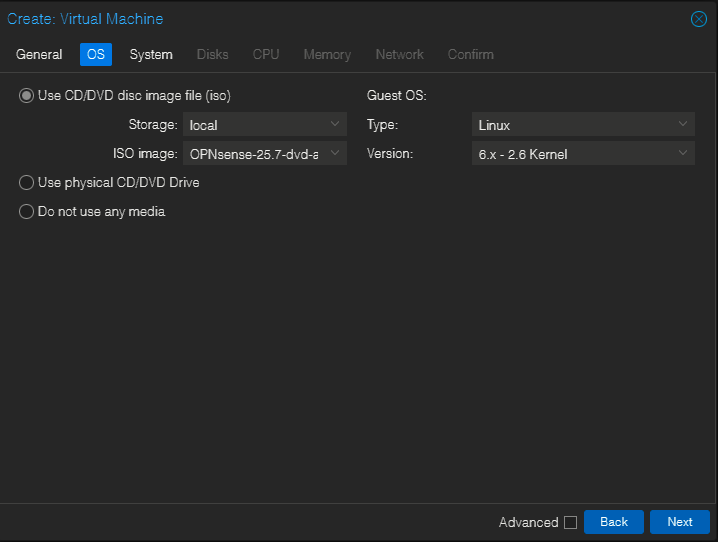718x542 pixels.
Task: Click the Next button
Action: tap(680, 522)
